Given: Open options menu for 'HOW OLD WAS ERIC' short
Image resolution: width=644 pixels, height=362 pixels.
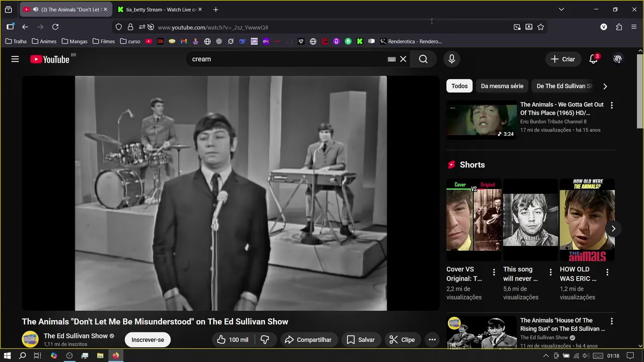Looking at the screenshot, I should (x=607, y=273).
